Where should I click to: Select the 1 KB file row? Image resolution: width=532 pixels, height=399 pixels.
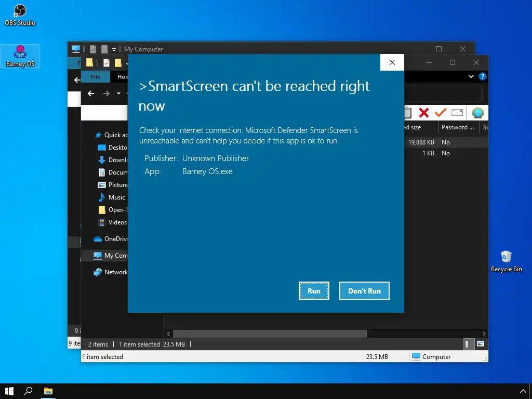tap(446, 153)
